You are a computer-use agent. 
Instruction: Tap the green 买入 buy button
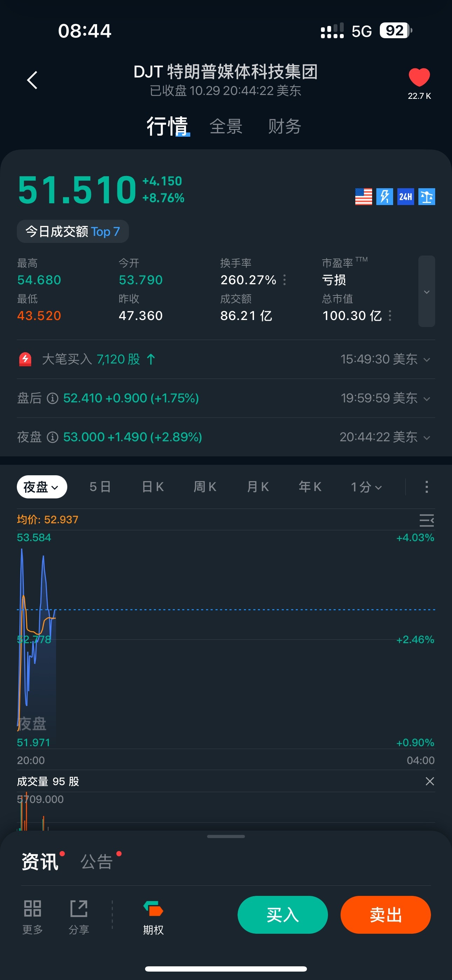[283, 914]
